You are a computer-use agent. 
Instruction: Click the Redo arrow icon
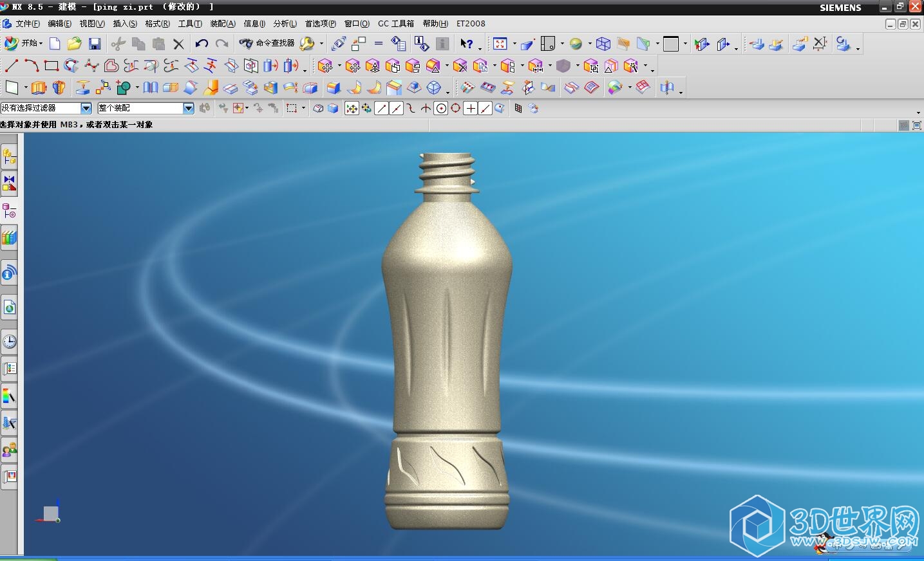tap(222, 44)
